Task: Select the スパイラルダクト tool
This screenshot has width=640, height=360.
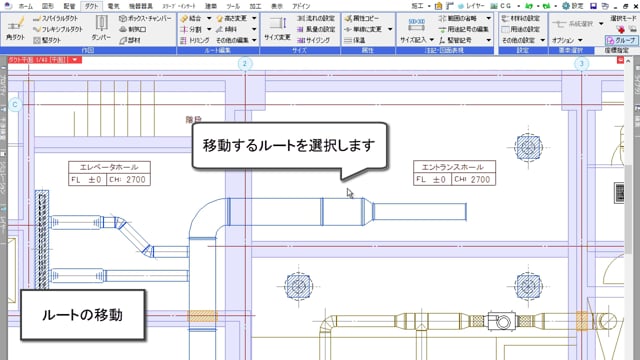Action: pos(56,18)
